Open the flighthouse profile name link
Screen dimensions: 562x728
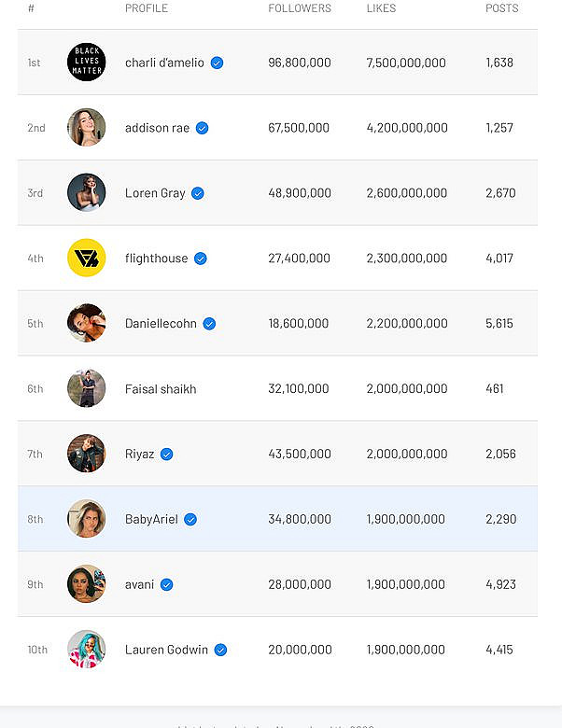(156, 259)
